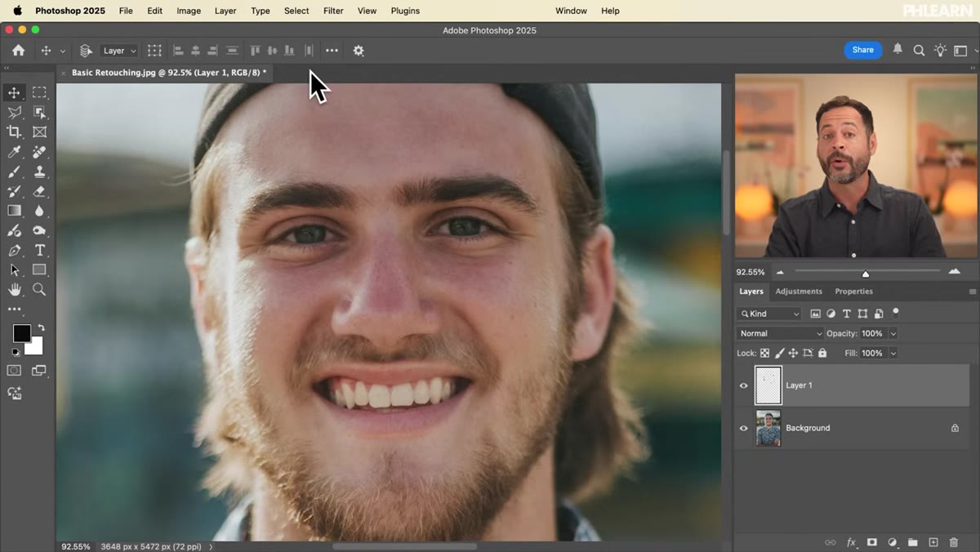
Task: Switch to the Adjustments tab
Action: point(799,292)
